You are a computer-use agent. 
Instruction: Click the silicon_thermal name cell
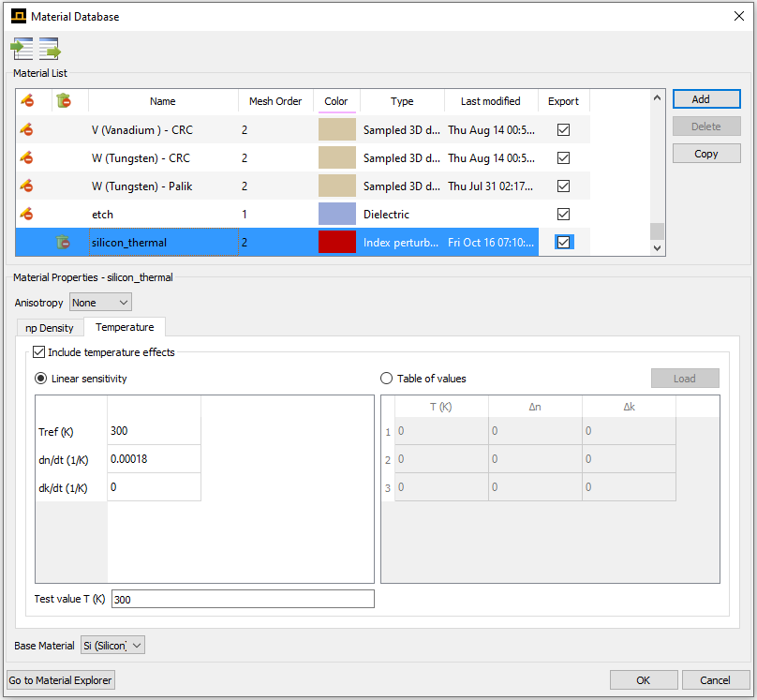point(163,242)
